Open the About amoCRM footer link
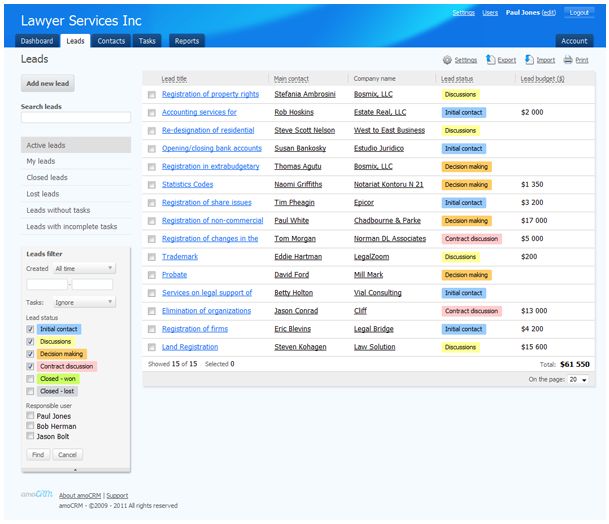Screen dimensions: 609x524 pyautogui.click(x=80, y=496)
